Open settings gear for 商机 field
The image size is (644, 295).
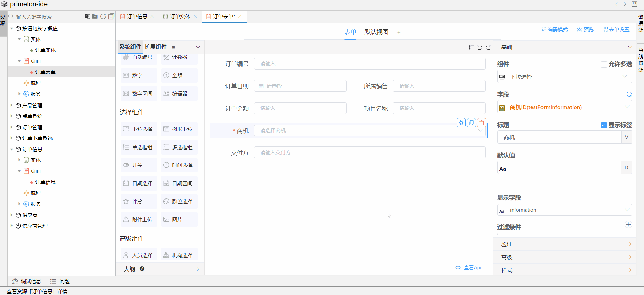(461, 123)
